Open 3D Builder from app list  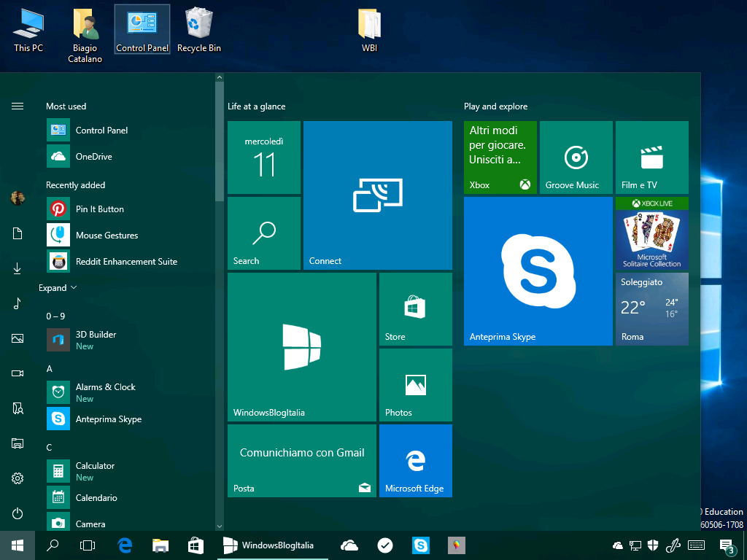tap(128, 340)
